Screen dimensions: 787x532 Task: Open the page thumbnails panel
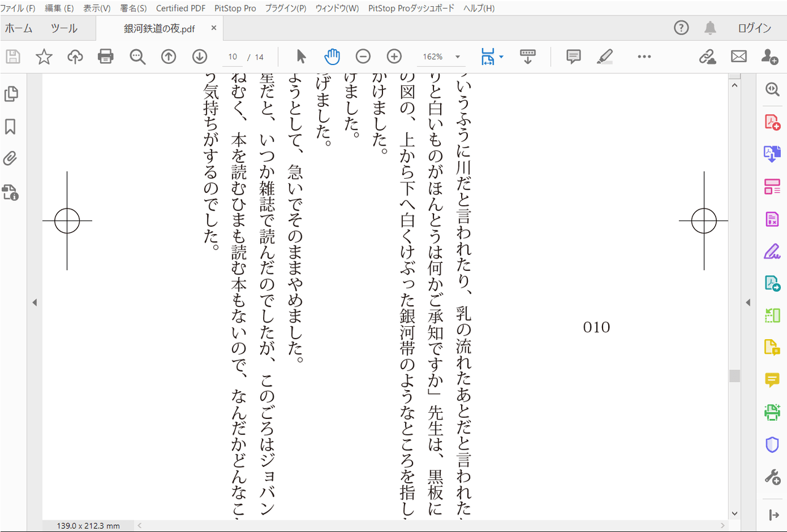(x=10, y=94)
